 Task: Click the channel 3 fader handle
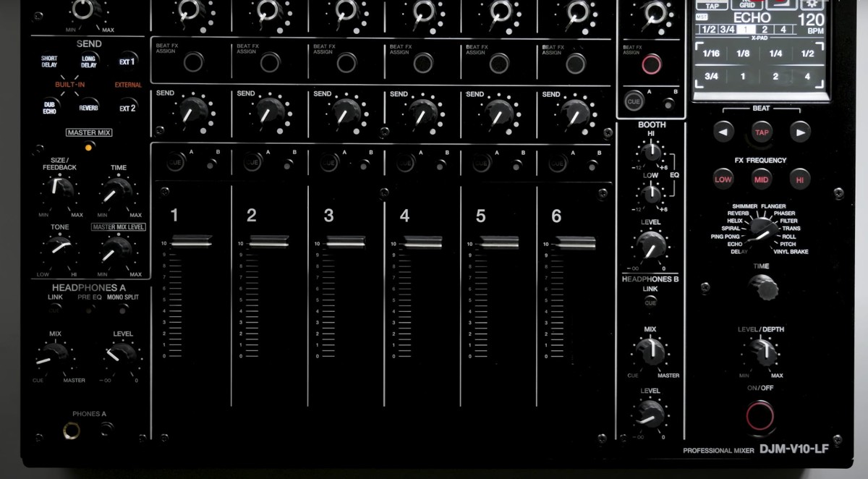[345, 242]
